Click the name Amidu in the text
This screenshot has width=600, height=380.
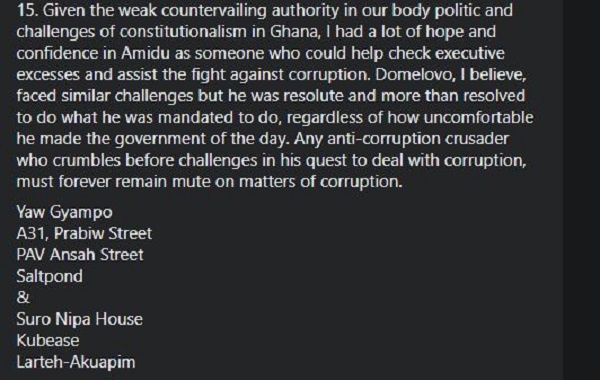pos(145,53)
